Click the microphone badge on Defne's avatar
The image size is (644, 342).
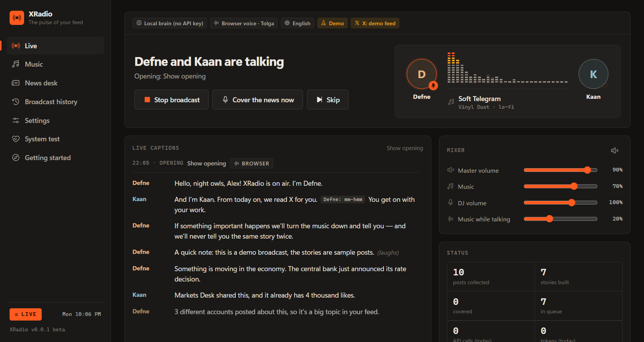tap(433, 85)
